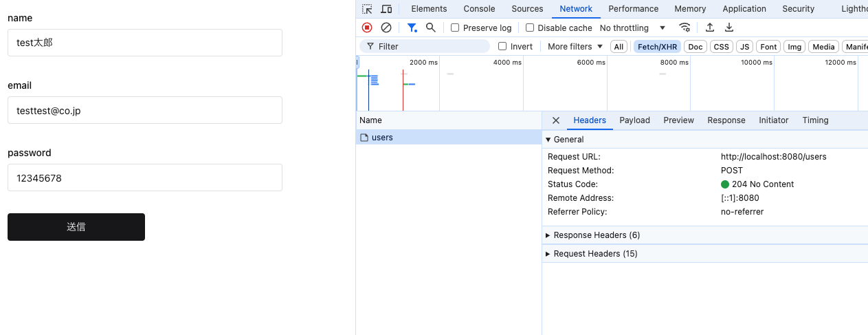Open the More filters dropdown
Viewport: 868px width, 335px height.
click(575, 47)
